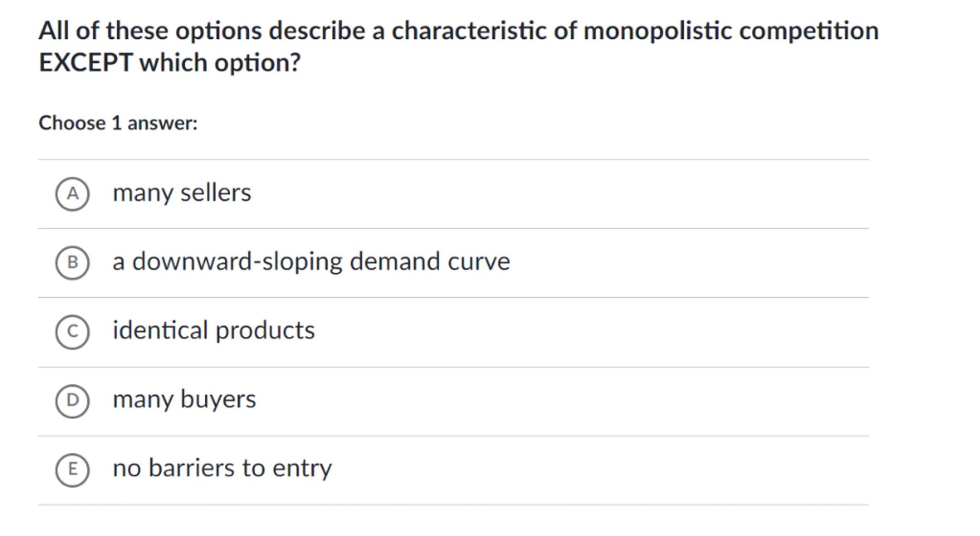Click the 'many buyers' answer label

click(x=184, y=400)
